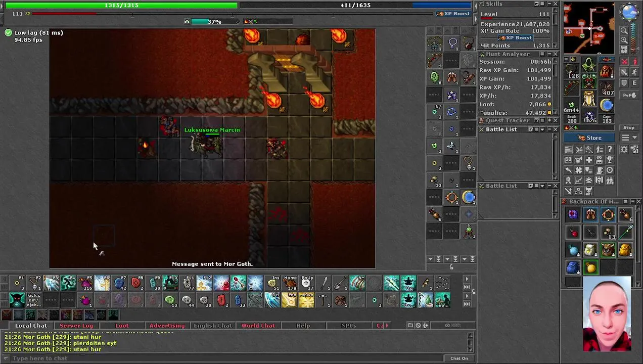The width and height of the screenshot is (643, 364).
Task: Open the Advertising chat tab
Action: [167, 326]
